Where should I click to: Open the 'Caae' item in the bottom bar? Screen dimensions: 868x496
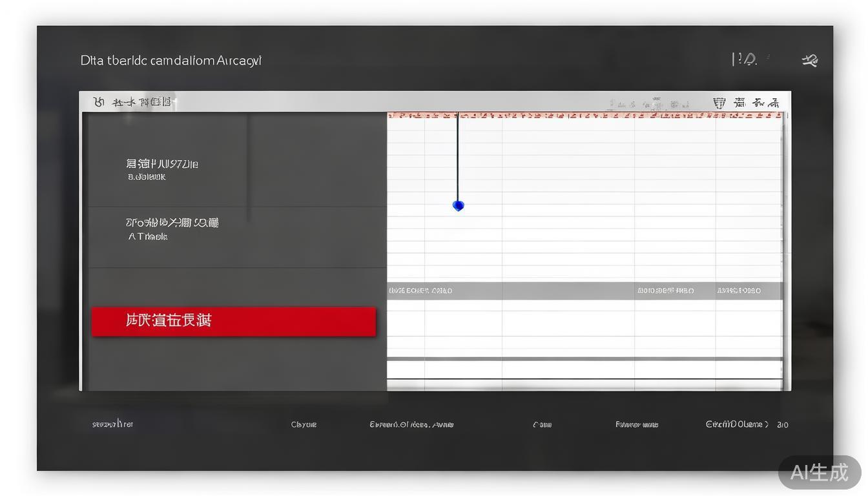pyautogui.click(x=542, y=424)
